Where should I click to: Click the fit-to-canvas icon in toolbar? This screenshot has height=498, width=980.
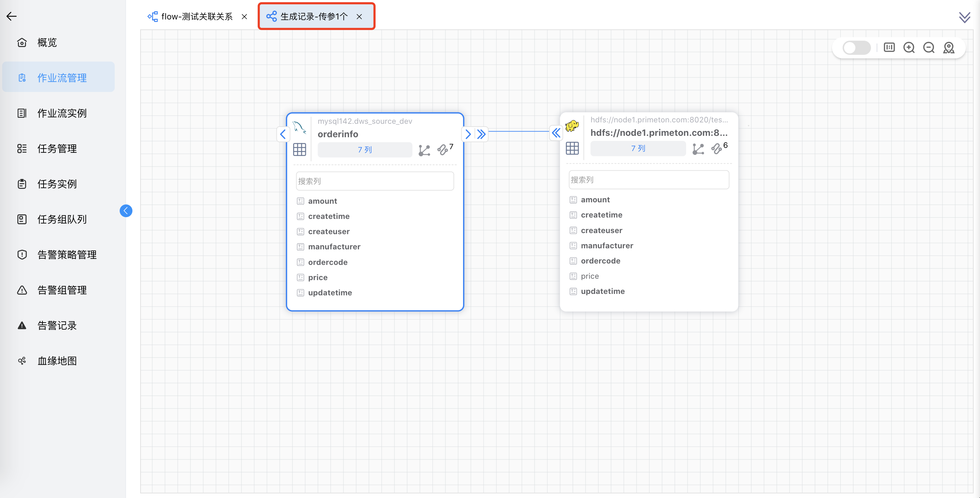click(889, 47)
